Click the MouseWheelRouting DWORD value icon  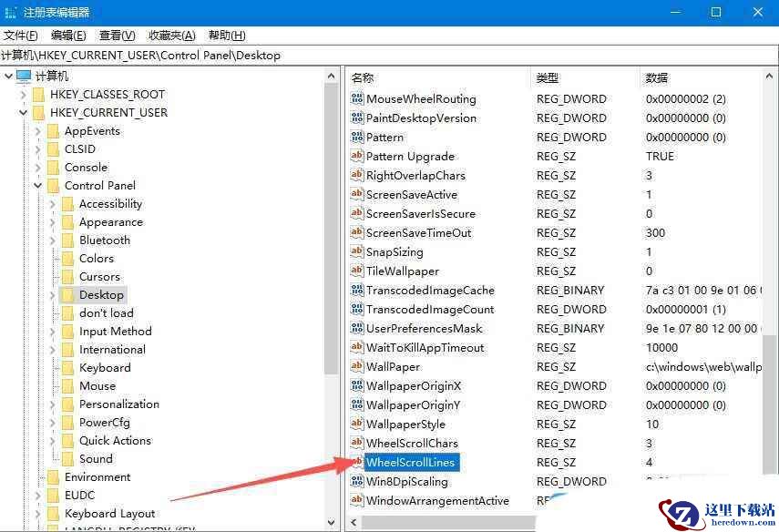coord(357,98)
